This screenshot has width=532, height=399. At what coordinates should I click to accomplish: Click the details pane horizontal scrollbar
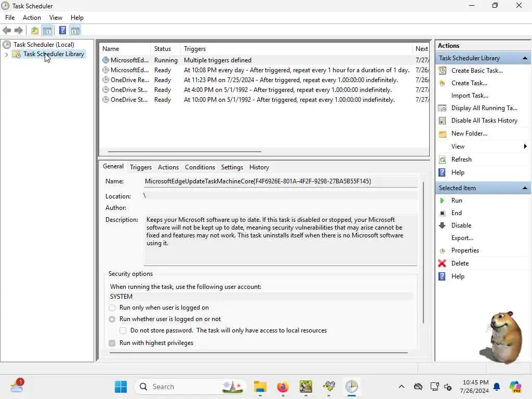(259, 353)
